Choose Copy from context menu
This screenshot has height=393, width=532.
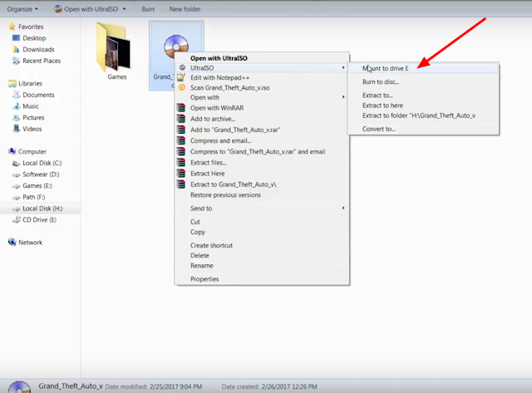coord(262,233)
